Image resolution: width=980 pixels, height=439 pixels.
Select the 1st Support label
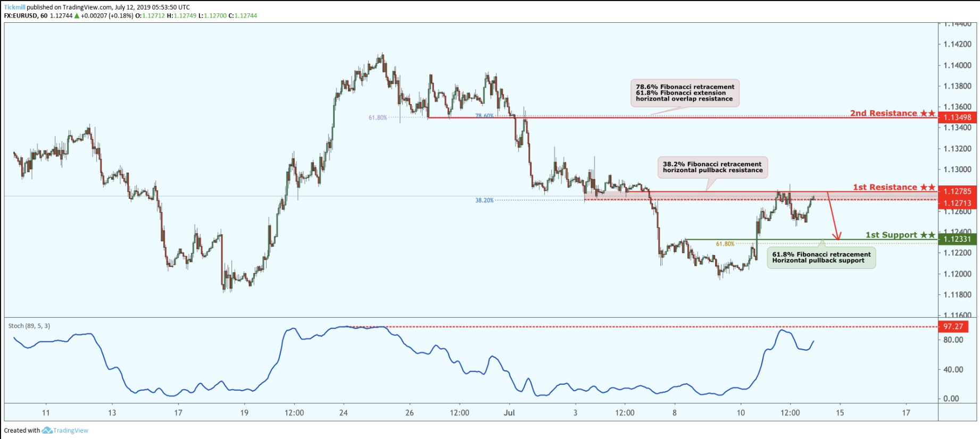tap(900, 235)
